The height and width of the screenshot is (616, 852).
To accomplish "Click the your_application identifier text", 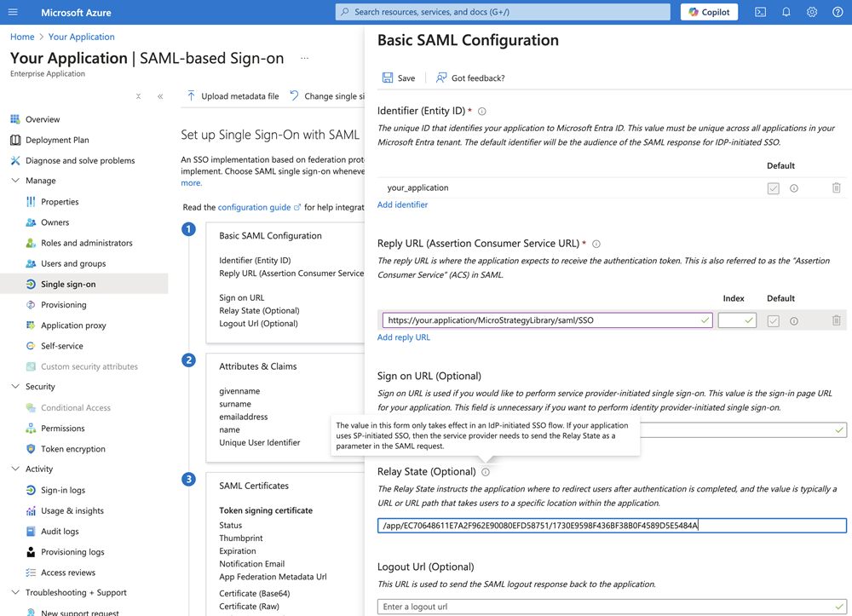I will click(x=417, y=188).
